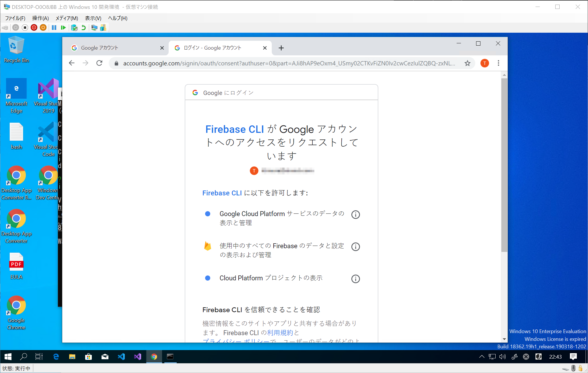Click the green revert arrow icon
588x373 pixels.
click(x=83, y=28)
